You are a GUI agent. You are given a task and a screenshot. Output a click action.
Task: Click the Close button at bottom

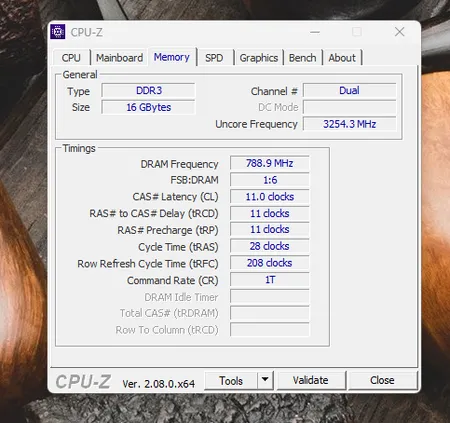(382, 380)
